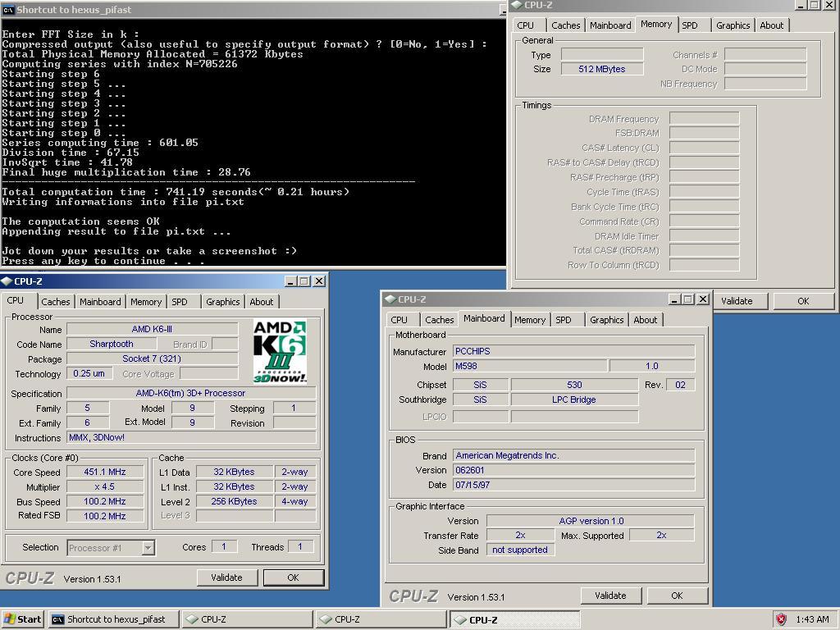The image size is (840, 630).
Task: Click the MMX, 3DNow! instructions field
Action: (191, 438)
